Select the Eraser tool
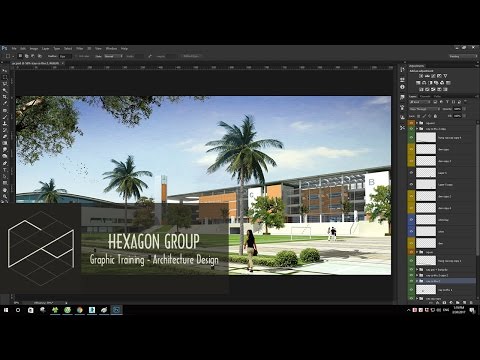 5,136
